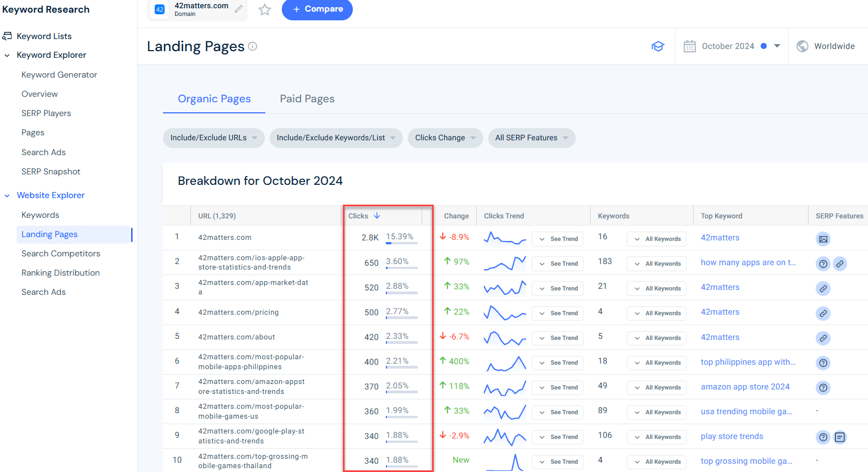Open Keyword Generator in the sidebar

59,75
